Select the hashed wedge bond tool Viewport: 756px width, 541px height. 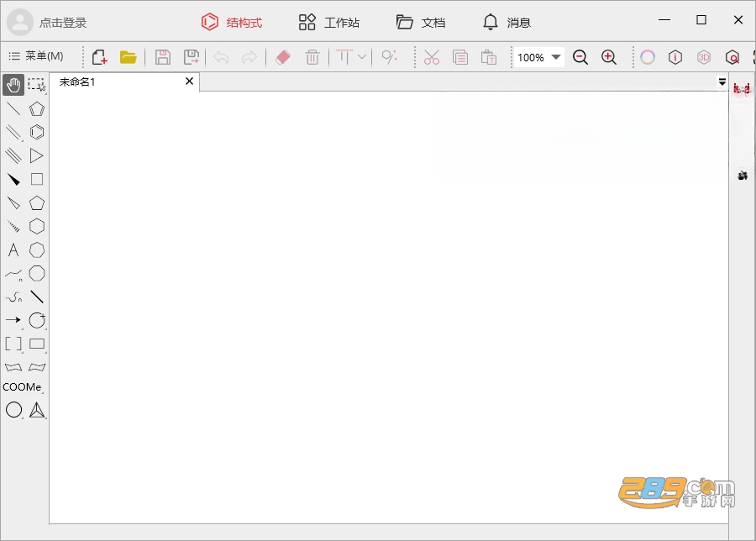click(13, 226)
